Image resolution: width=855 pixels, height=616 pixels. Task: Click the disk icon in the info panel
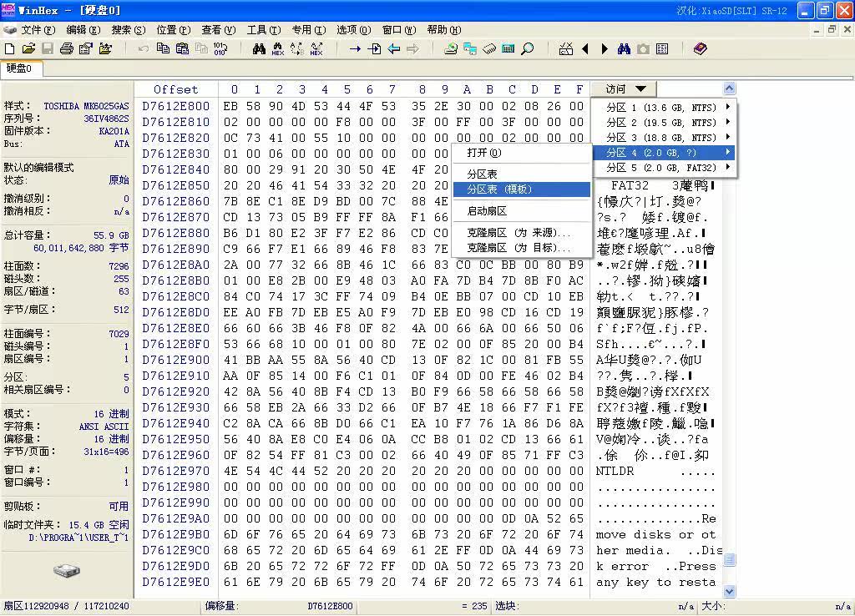[67, 571]
